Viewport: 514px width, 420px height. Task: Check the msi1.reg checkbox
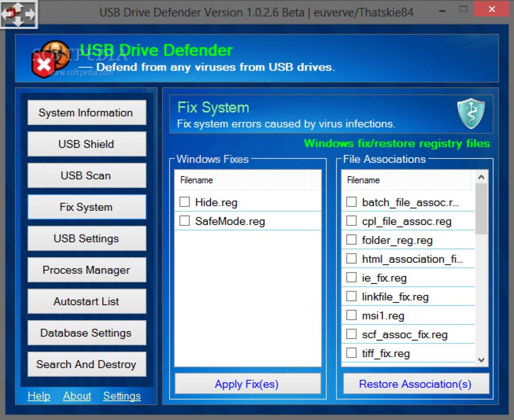[352, 316]
